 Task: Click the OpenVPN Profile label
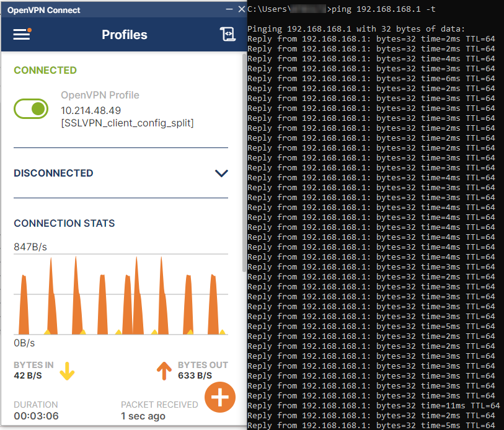click(x=100, y=95)
